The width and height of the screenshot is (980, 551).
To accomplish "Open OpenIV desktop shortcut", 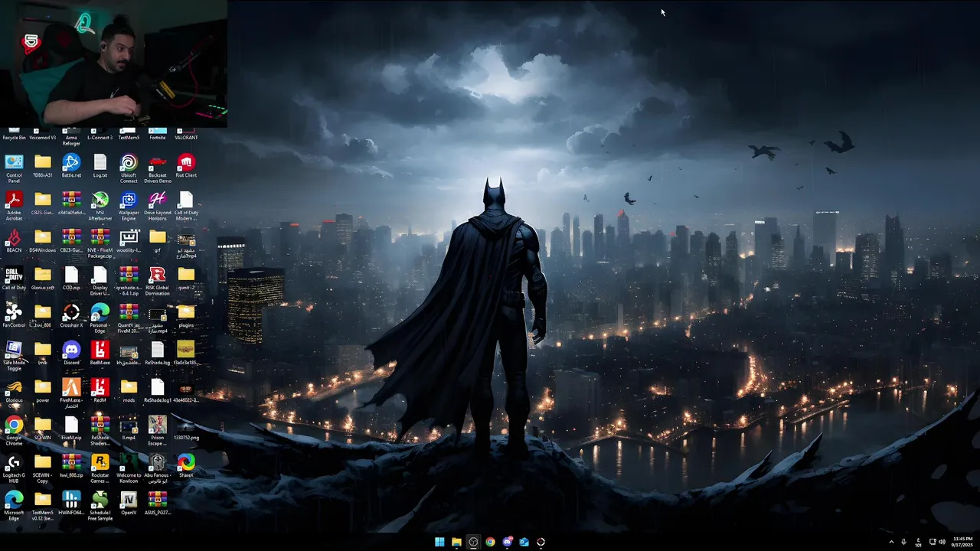I will pyautogui.click(x=129, y=504).
